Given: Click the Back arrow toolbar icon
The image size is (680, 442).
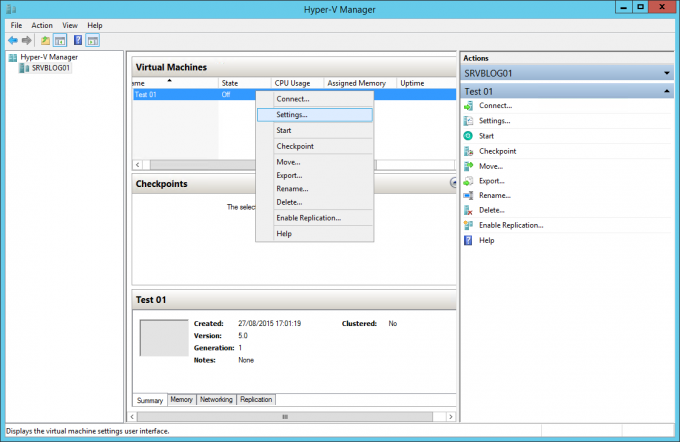Looking at the screenshot, I should coord(12,40).
